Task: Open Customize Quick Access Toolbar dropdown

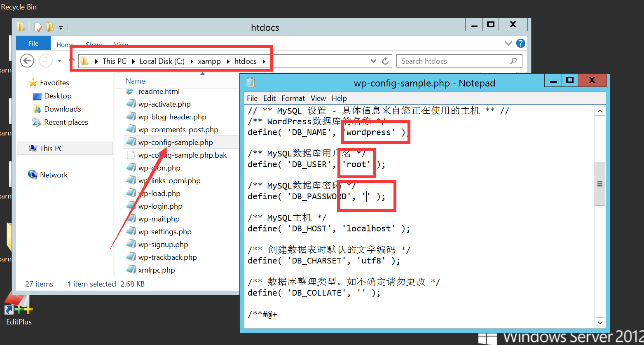Action: [61, 28]
